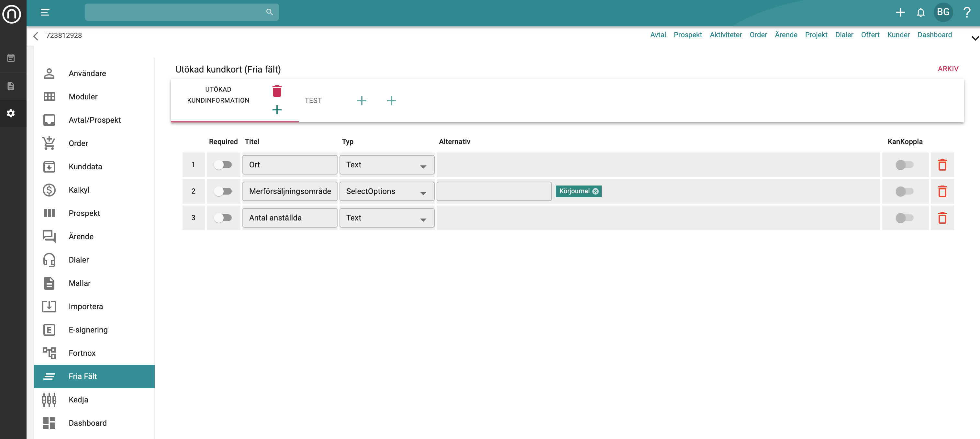Go to Prospekt in top navigation

(687, 35)
